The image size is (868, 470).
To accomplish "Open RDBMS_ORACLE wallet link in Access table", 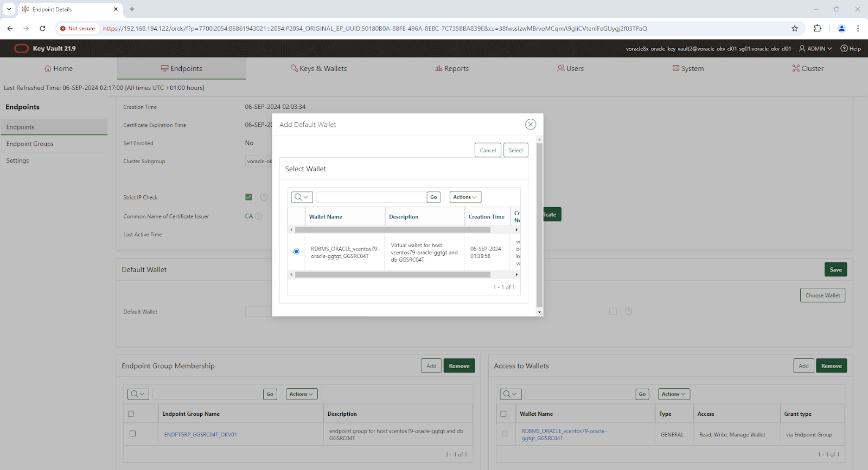I will [x=564, y=435].
